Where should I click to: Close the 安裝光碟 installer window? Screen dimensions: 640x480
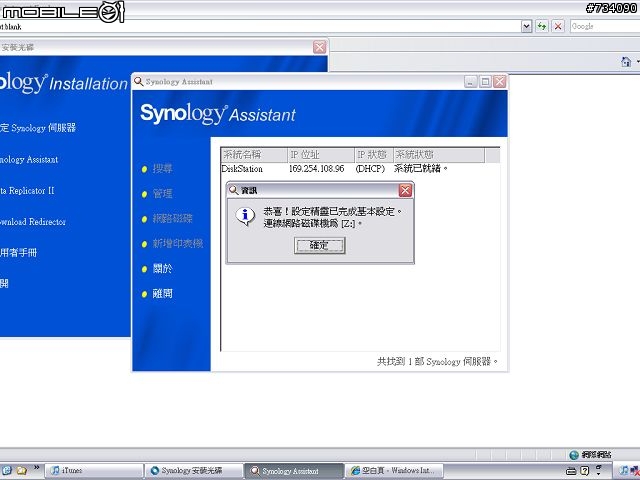coord(320,47)
